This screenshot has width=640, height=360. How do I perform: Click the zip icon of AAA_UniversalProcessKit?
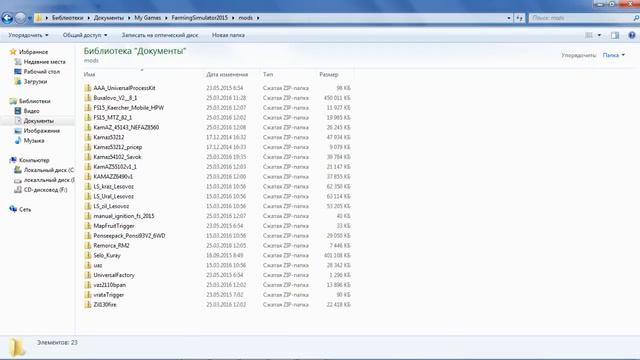(88, 88)
